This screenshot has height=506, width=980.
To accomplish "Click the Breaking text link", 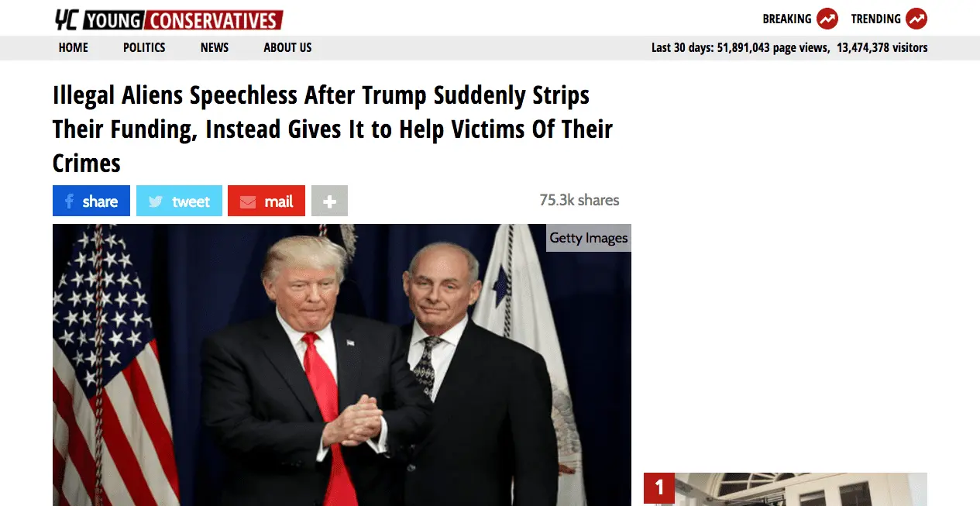I will (x=787, y=19).
